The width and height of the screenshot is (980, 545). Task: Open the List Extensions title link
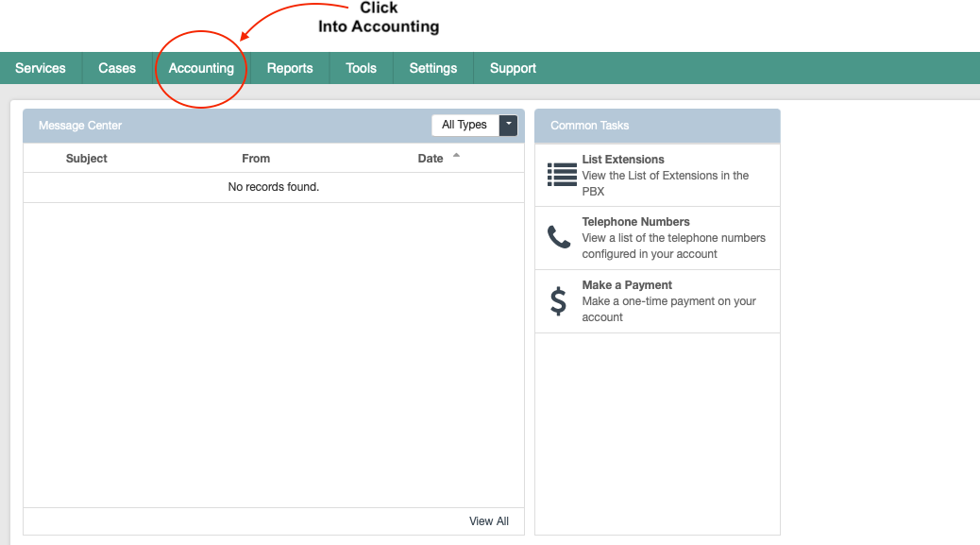[623, 160]
